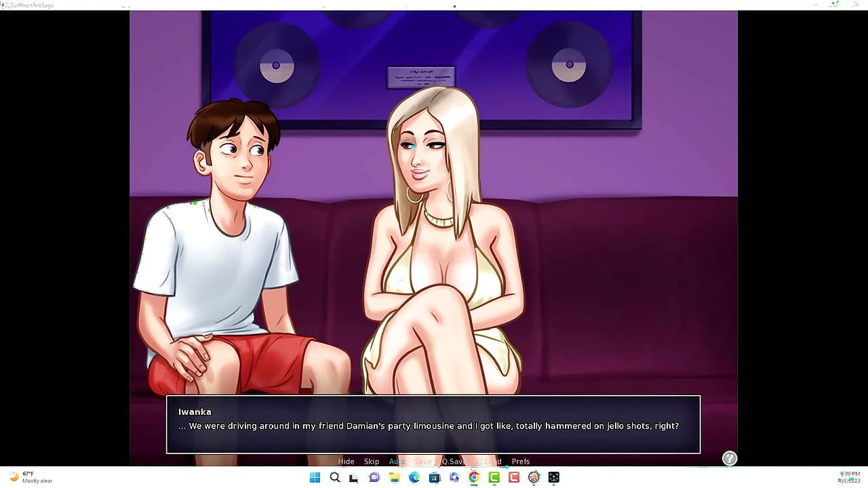Click Hide in the quick menu

pyautogui.click(x=346, y=462)
